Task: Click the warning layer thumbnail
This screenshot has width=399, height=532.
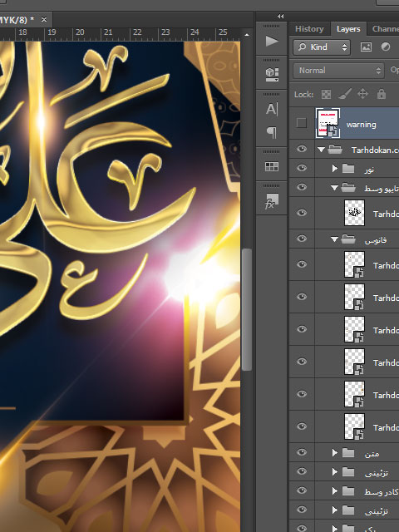Action: coord(328,123)
